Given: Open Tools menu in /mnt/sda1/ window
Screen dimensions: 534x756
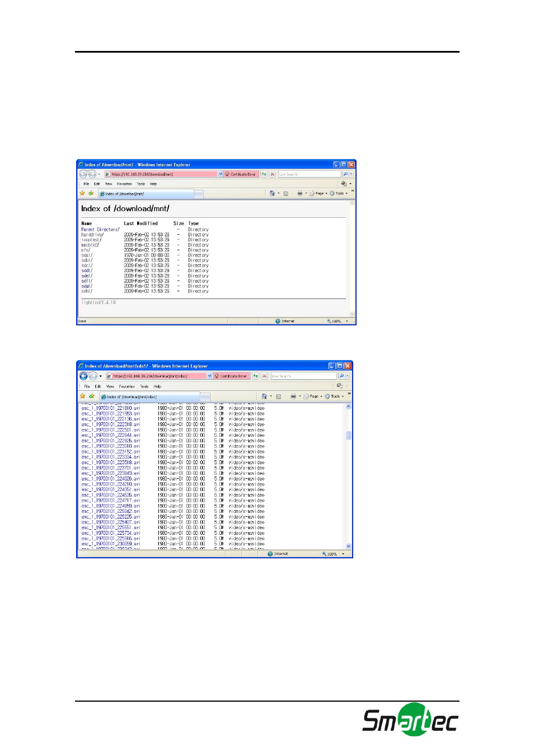Looking at the screenshot, I should tap(144, 386).
